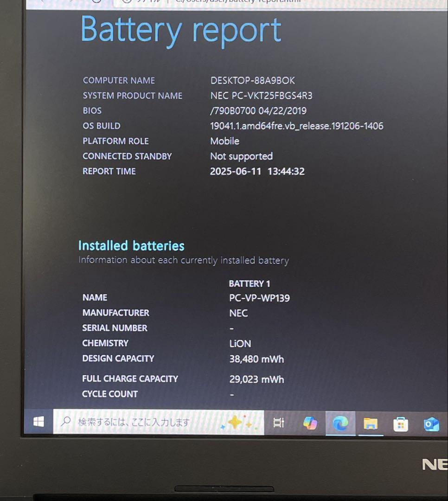
Task: Click the PLATFORM ROLE label
Action: click(115, 141)
